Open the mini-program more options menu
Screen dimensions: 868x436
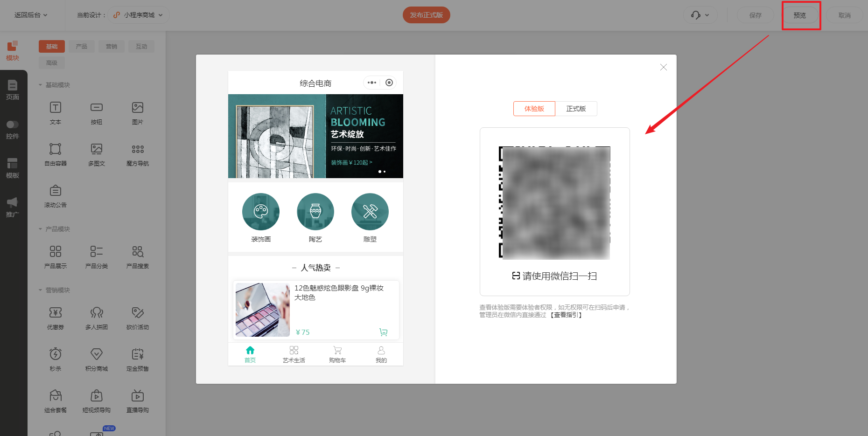(372, 83)
